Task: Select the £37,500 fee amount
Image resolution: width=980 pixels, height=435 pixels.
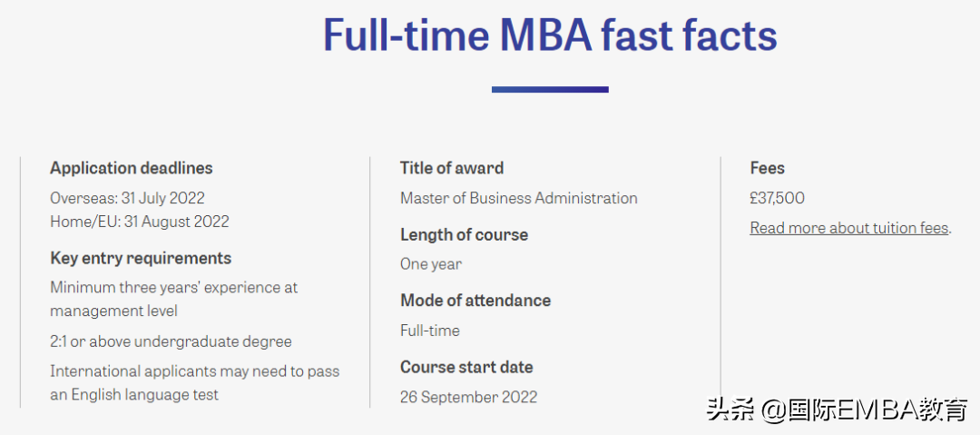Action: tap(778, 198)
